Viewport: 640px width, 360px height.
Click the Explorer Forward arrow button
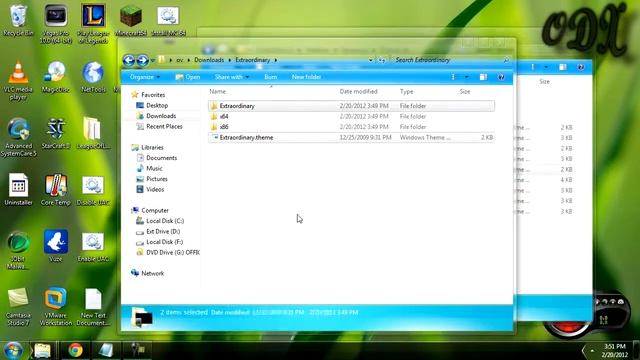[x=142, y=60]
